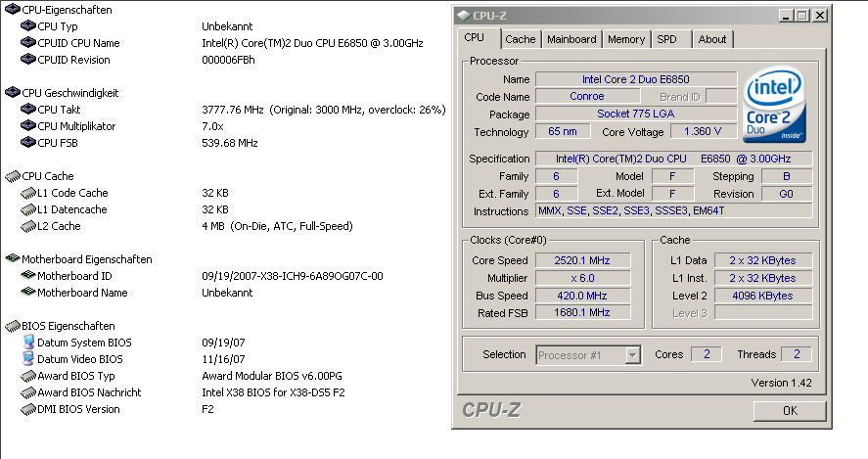Open the Mainboard tab
868x459 pixels.
tap(571, 39)
